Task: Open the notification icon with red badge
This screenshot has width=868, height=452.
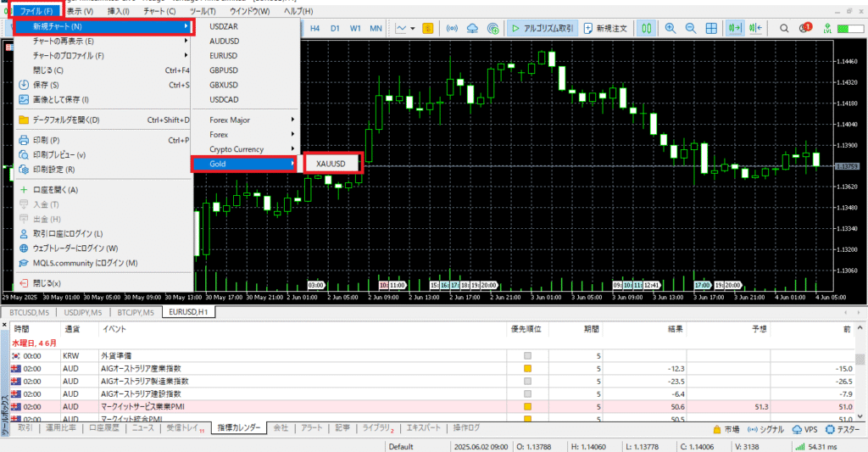Action: (x=804, y=28)
